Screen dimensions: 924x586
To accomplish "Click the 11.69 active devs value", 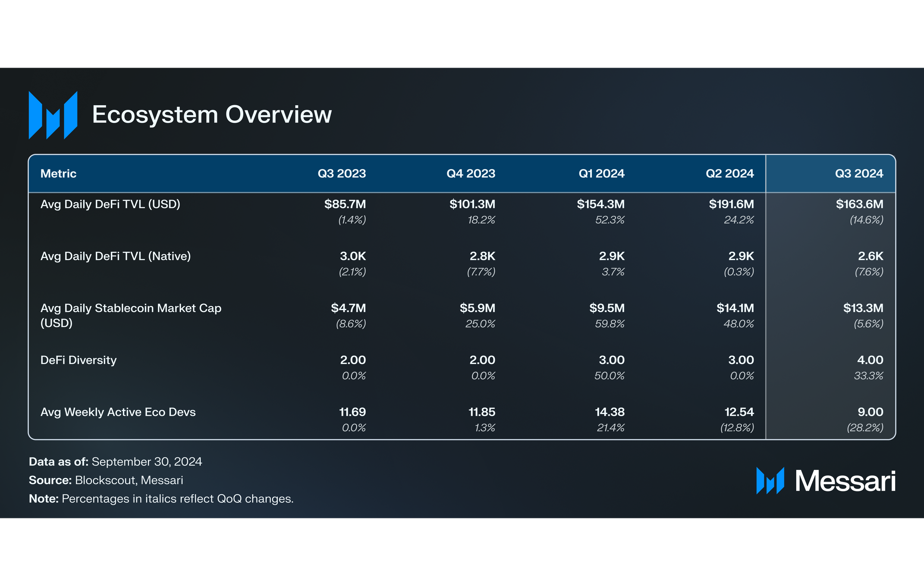I will [x=352, y=412].
